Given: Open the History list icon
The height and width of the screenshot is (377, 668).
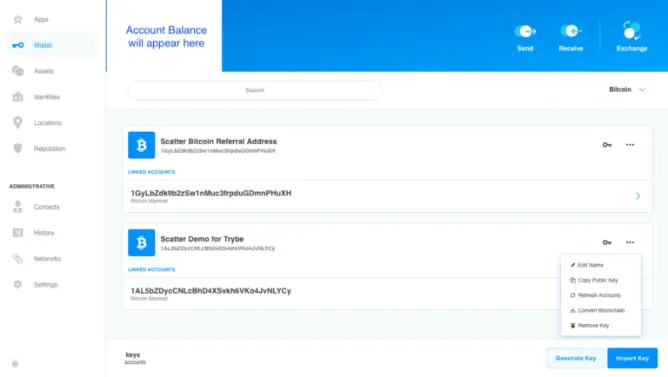Looking at the screenshot, I should pos(18,233).
